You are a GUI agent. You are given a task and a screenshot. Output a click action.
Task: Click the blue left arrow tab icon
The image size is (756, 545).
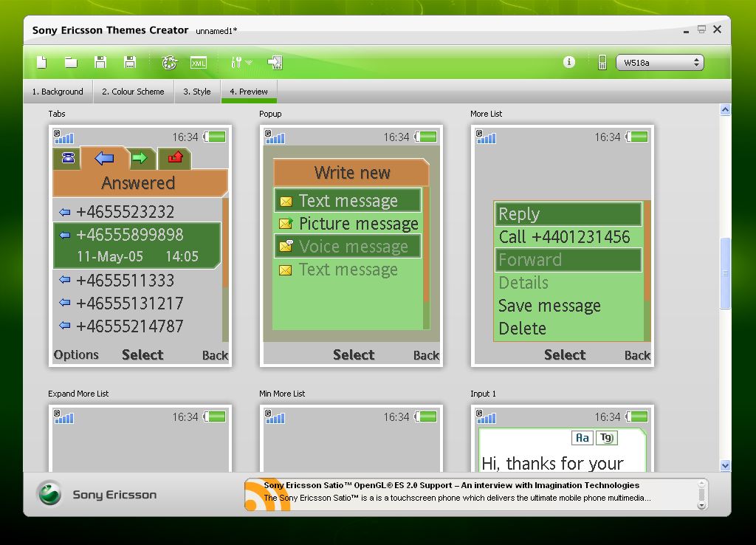click(x=104, y=158)
